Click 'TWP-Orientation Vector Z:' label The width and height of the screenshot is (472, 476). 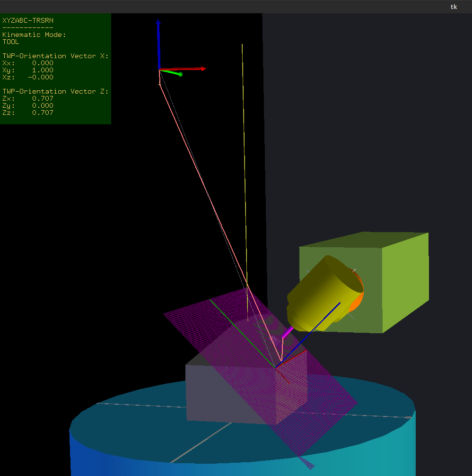(x=55, y=91)
